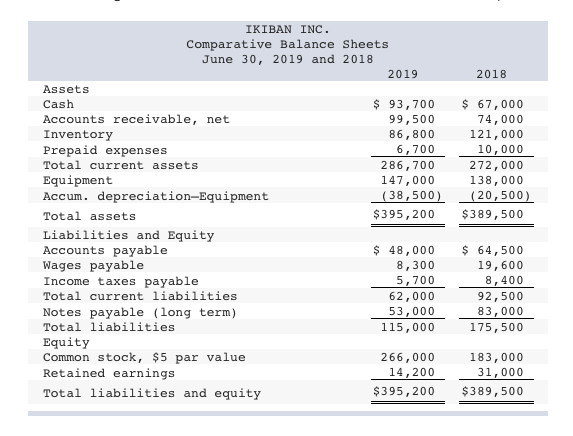Click the 2018 Total liabilities 175,500
Image resolution: width=573 pixels, height=436 pixels.
click(x=496, y=327)
